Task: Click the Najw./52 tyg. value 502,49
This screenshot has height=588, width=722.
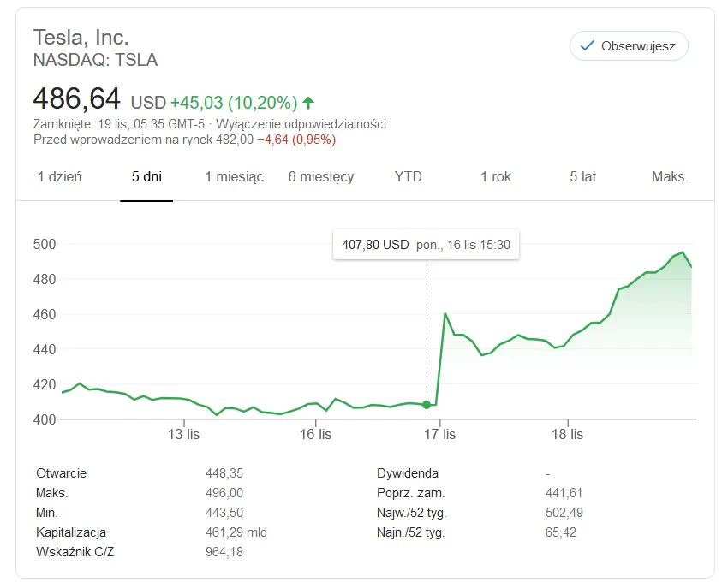Action: point(564,513)
